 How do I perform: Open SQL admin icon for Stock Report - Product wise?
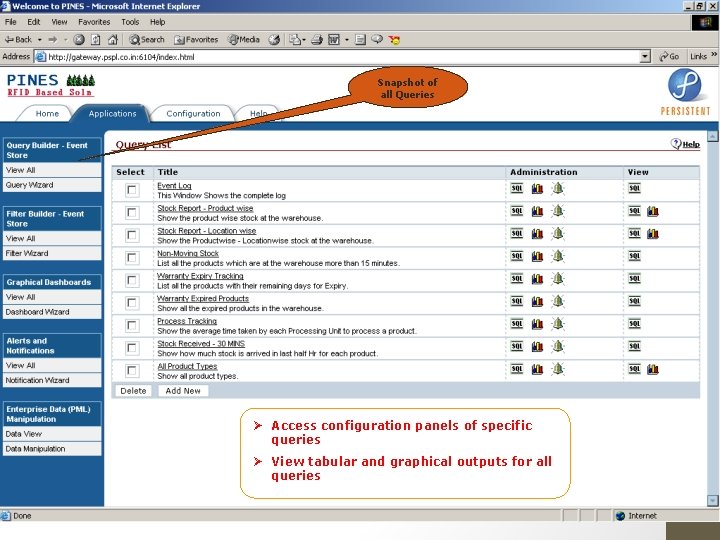point(517,211)
